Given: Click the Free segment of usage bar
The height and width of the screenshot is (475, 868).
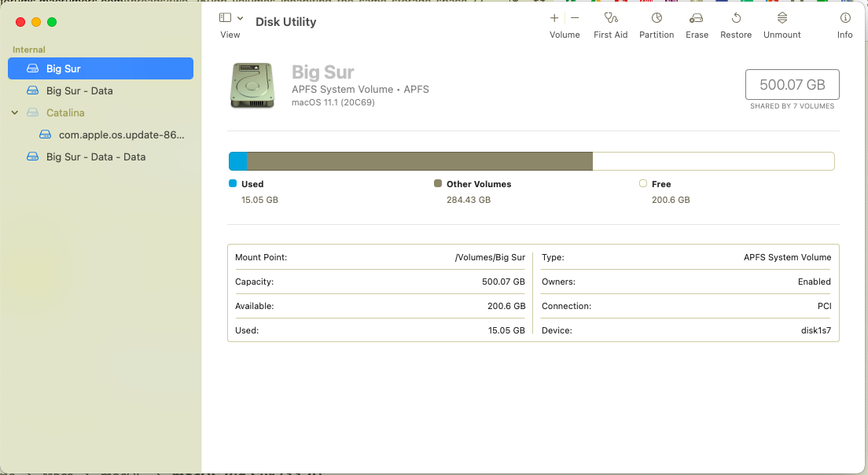Looking at the screenshot, I should [x=714, y=161].
